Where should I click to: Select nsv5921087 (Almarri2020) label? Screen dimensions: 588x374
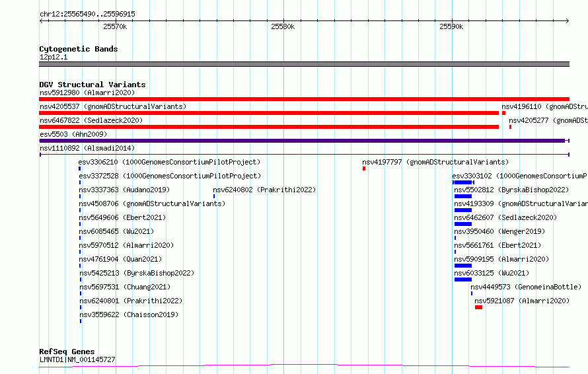522,301
